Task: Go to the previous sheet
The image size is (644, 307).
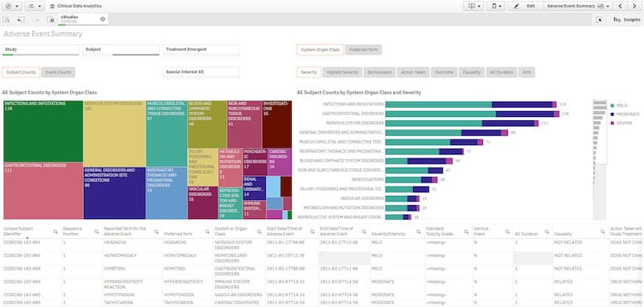Action: [x=620, y=6]
